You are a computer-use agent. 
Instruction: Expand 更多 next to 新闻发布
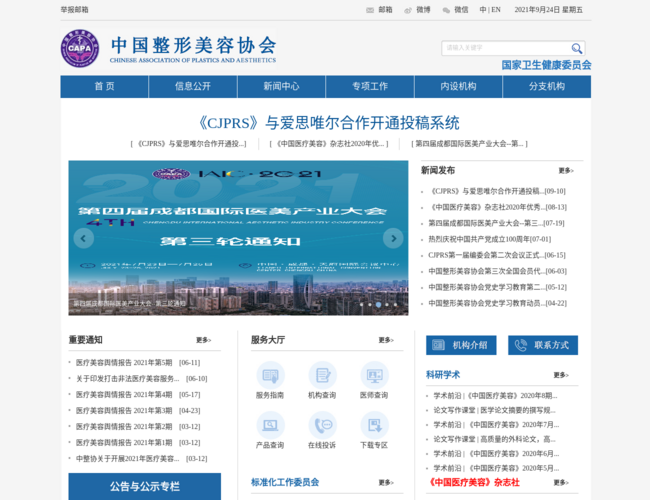[x=566, y=171]
